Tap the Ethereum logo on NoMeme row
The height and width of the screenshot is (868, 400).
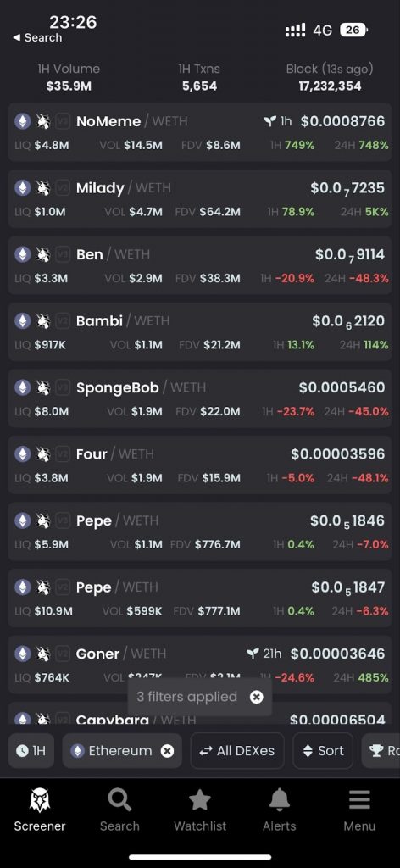click(23, 121)
